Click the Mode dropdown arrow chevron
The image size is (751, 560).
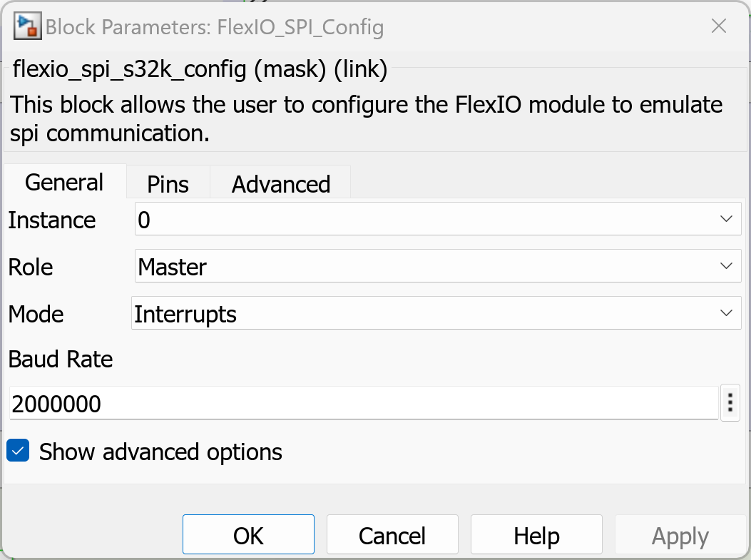(x=726, y=314)
